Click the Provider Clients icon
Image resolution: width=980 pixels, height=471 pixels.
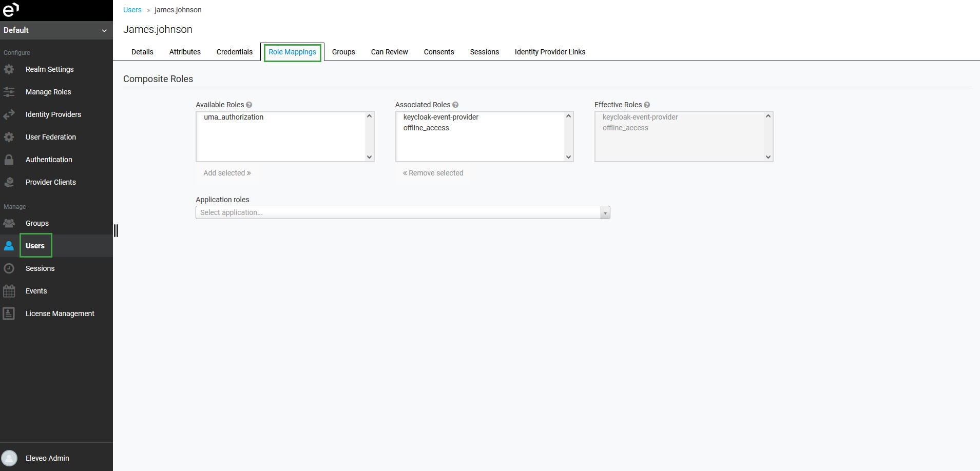point(9,182)
